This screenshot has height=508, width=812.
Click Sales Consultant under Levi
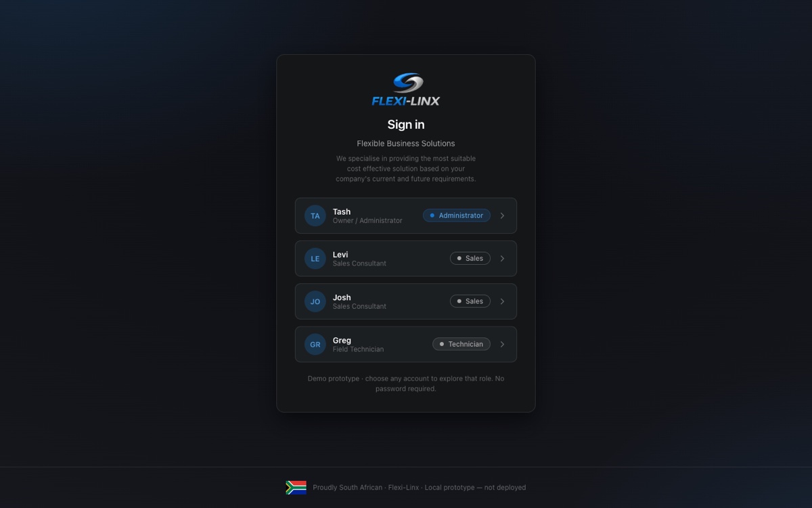pos(359,263)
